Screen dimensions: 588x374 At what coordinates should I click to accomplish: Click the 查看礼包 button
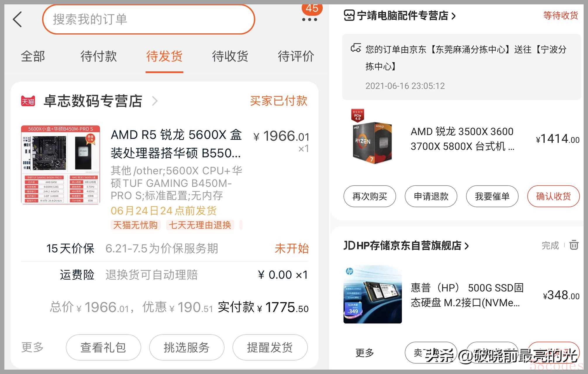pyautogui.click(x=103, y=347)
